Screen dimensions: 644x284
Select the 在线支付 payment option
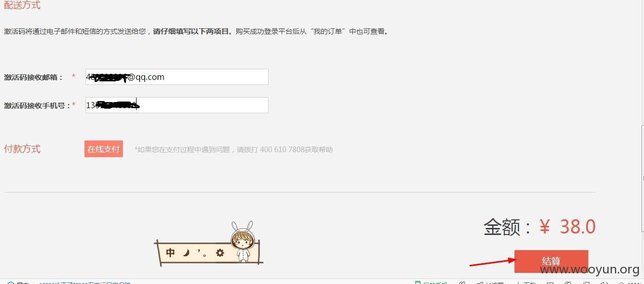point(104,149)
